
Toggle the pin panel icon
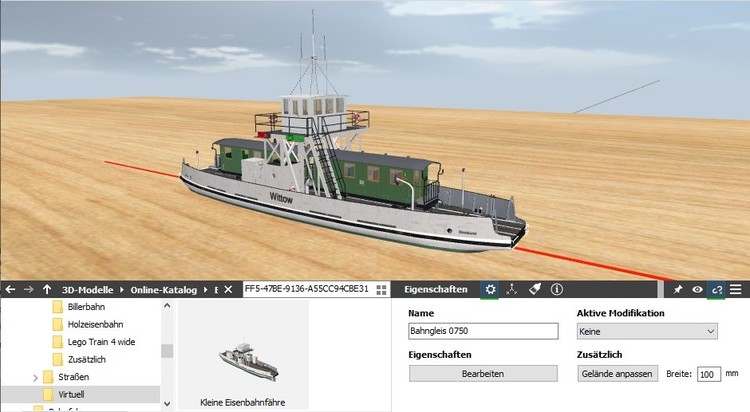pyautogui.click(x=678, y=290)
